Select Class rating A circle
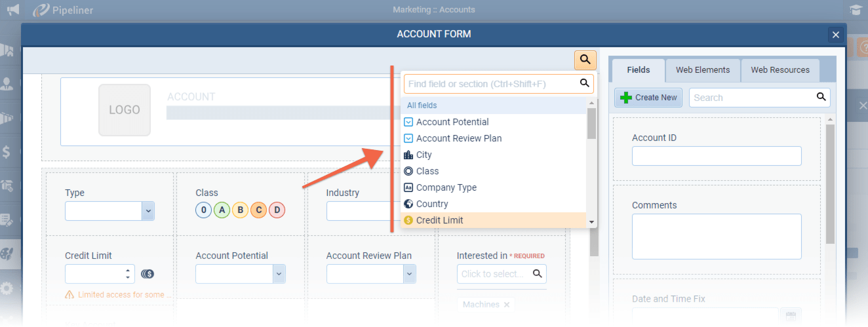Image resolution: width=868 pixels, height=327 pixels. coord(222,210)
